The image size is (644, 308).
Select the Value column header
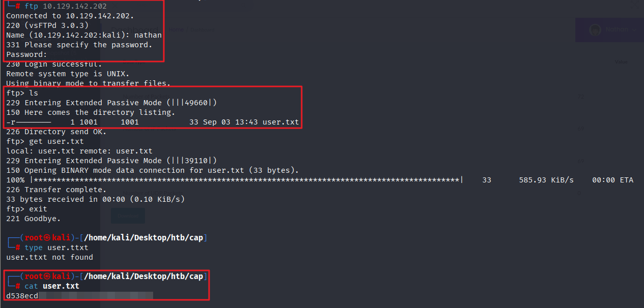pos(621,62)
